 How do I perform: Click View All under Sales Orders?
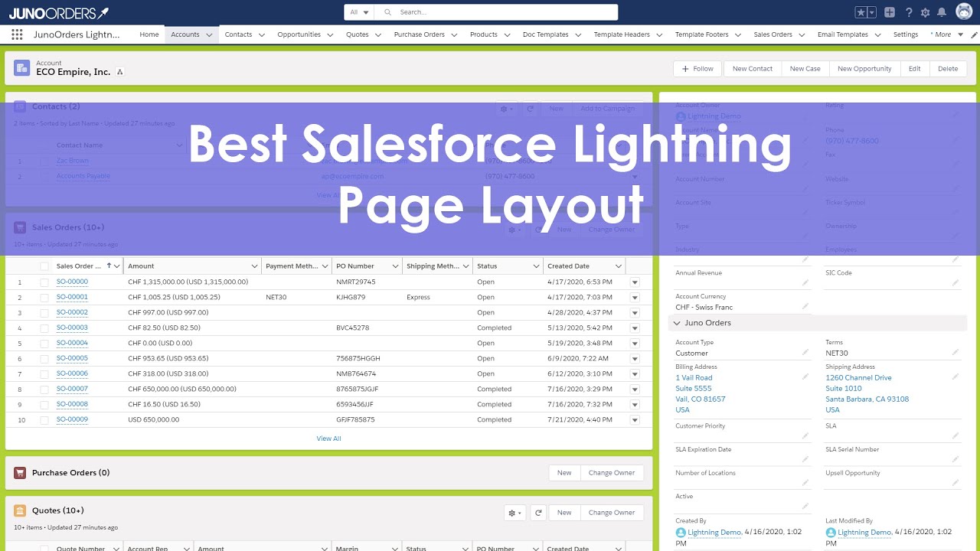(x=329, y=439)
